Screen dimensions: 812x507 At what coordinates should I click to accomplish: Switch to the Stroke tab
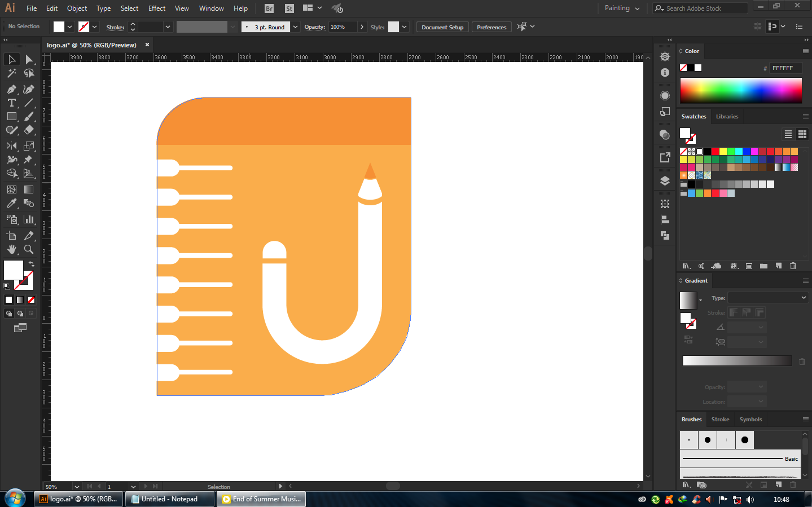coord(720,420)
